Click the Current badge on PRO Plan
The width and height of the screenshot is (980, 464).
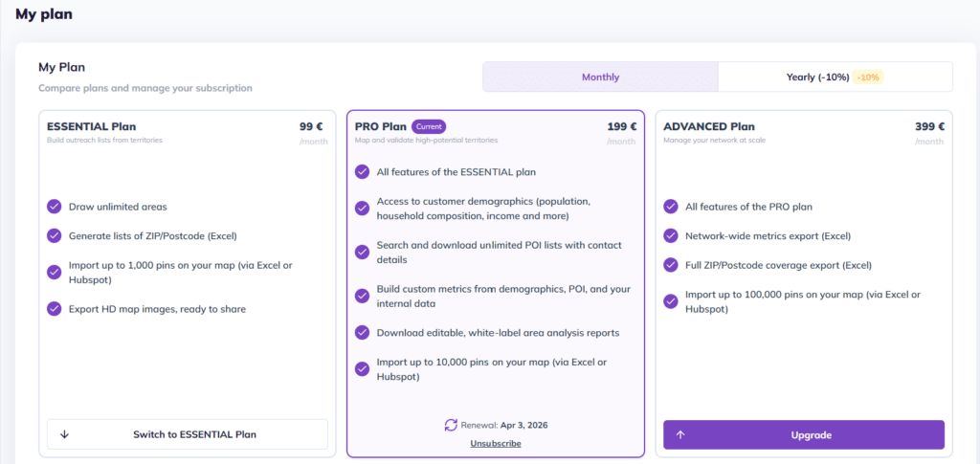429,126
